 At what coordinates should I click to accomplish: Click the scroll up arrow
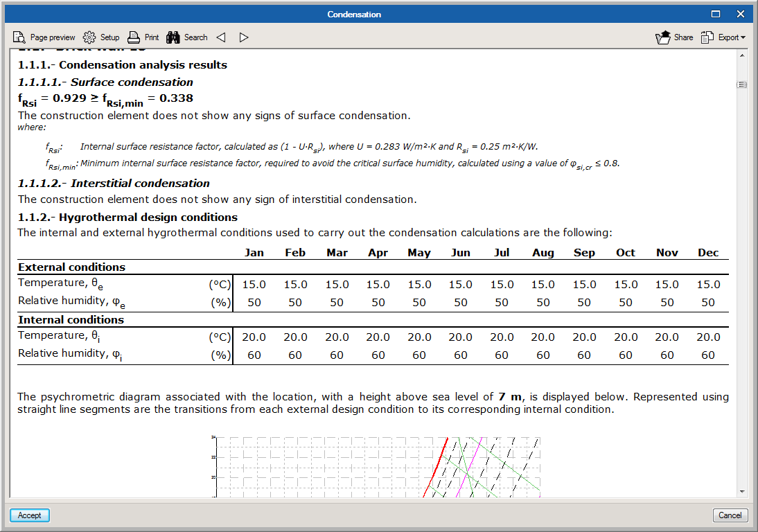[741, 55]
